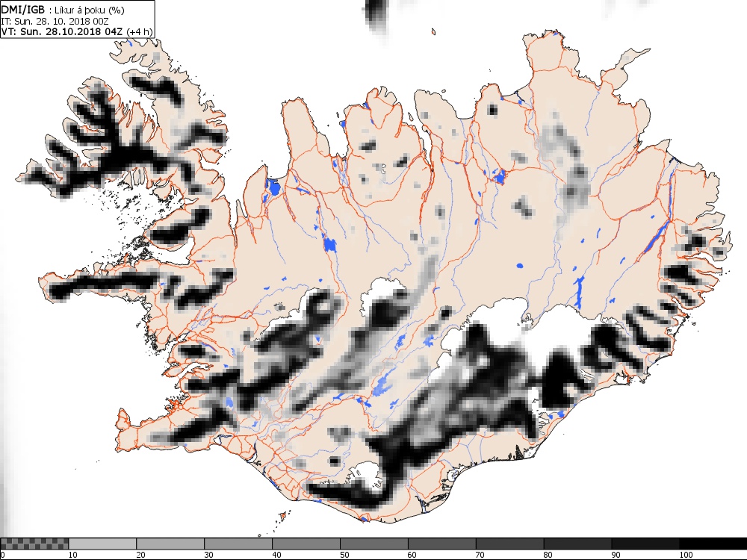Click the small Grímsey island north of Iceland
Image resolution: width=747 pixels, height=560 pixels.
433,32
